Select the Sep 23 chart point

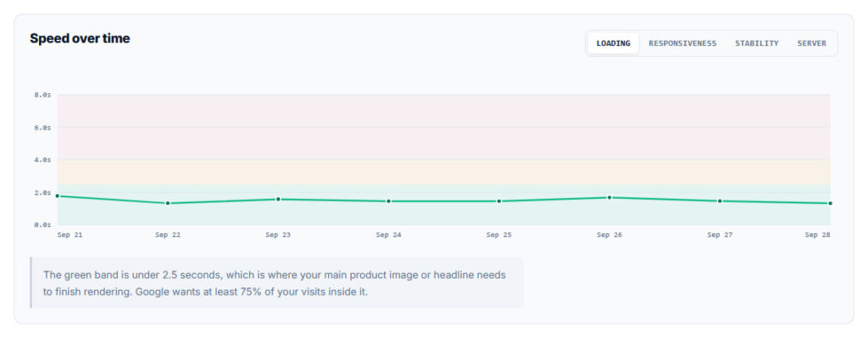278,199
